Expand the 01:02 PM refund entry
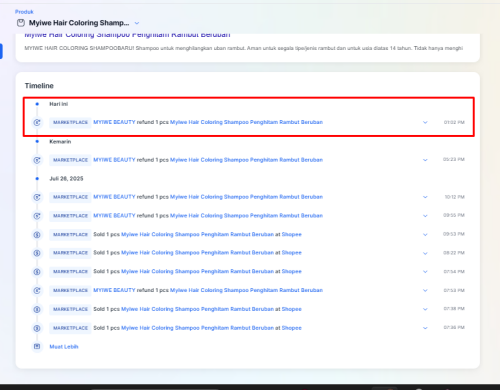Image resolution: width=500 pixels, height=390 pixels. tap(425, 122)
